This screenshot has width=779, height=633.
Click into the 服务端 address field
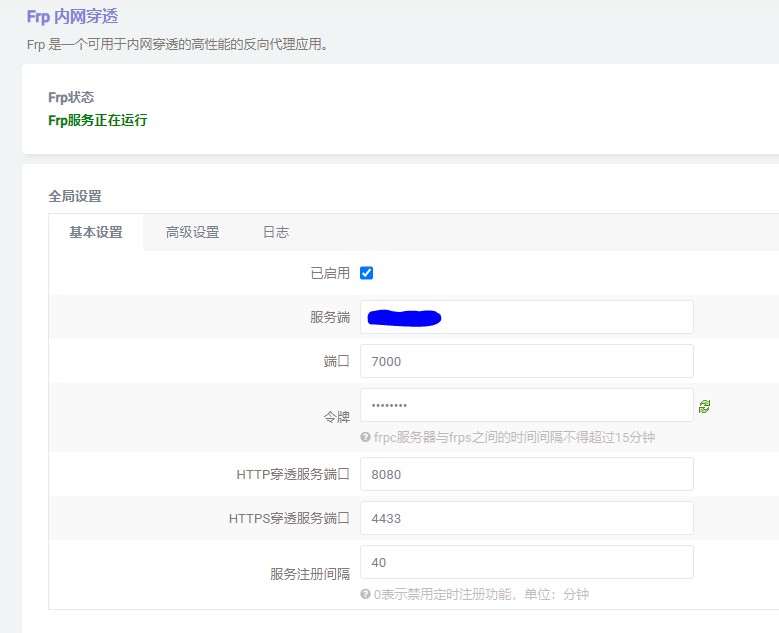click(526, 317)
